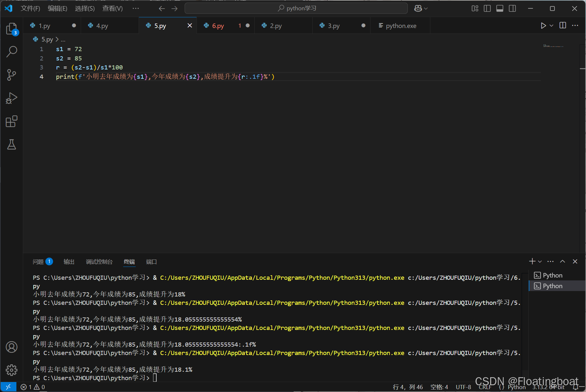Run the Python file with play icon

tap(543, 26)
